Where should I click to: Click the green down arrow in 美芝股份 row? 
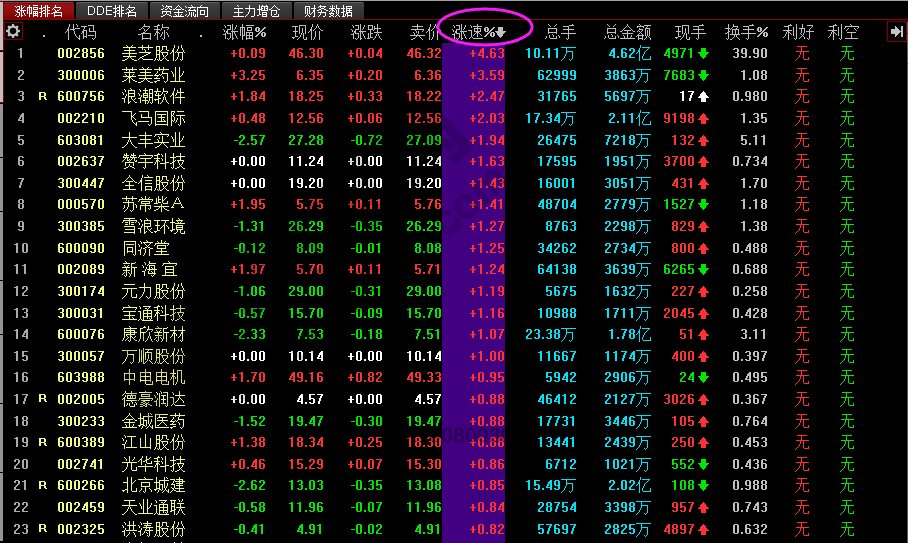[x=703, y=54]
